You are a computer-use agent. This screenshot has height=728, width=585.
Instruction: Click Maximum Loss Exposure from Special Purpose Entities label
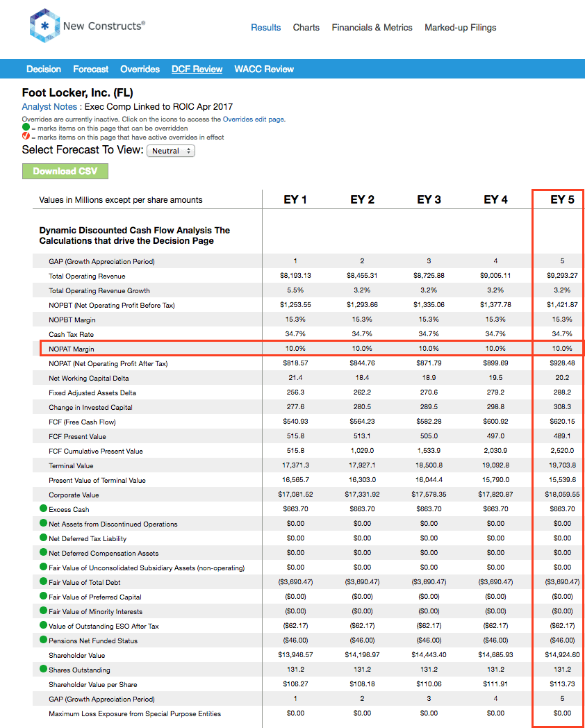pos(135,713)
